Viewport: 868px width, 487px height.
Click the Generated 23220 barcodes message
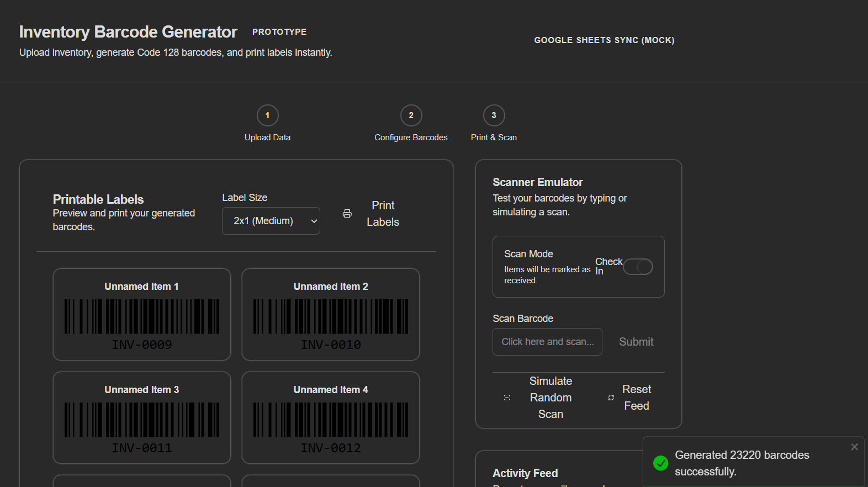tap(742, 463)
